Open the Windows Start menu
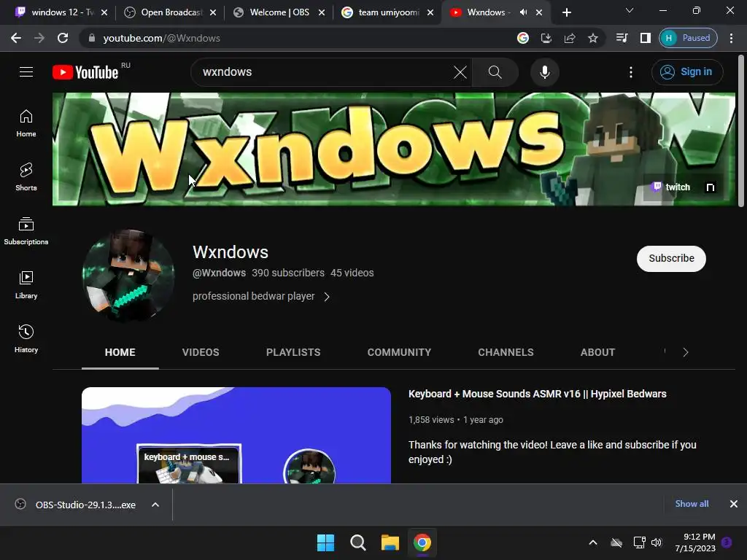747x560 pixels. click(326, 542)
